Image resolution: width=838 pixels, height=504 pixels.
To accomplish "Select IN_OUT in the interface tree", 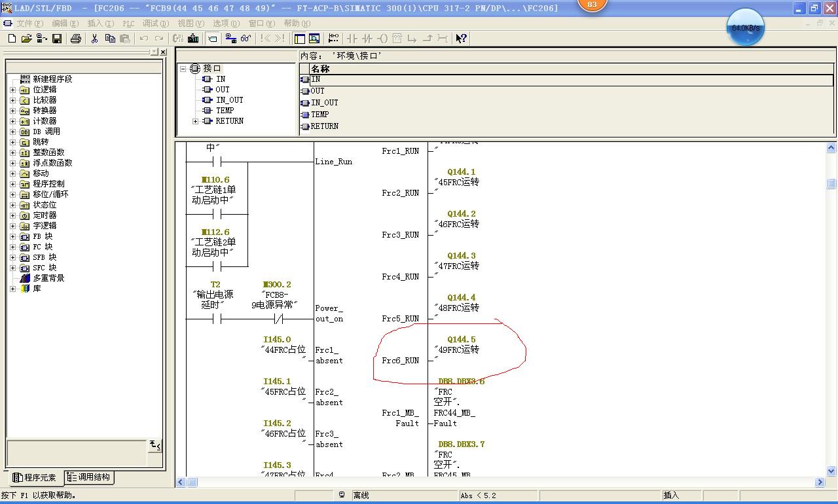I will coord(229,100).
